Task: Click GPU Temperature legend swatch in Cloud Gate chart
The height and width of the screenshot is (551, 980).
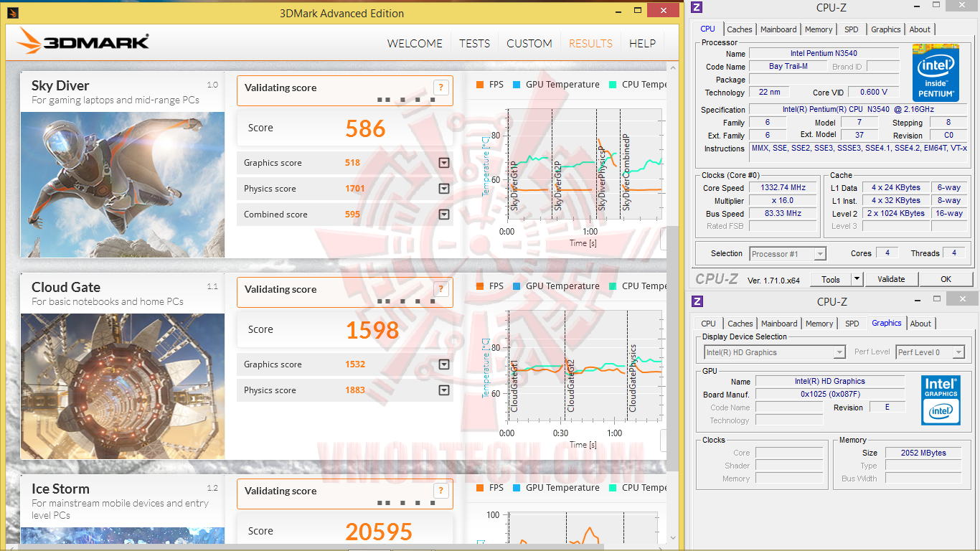Action: 517,286
